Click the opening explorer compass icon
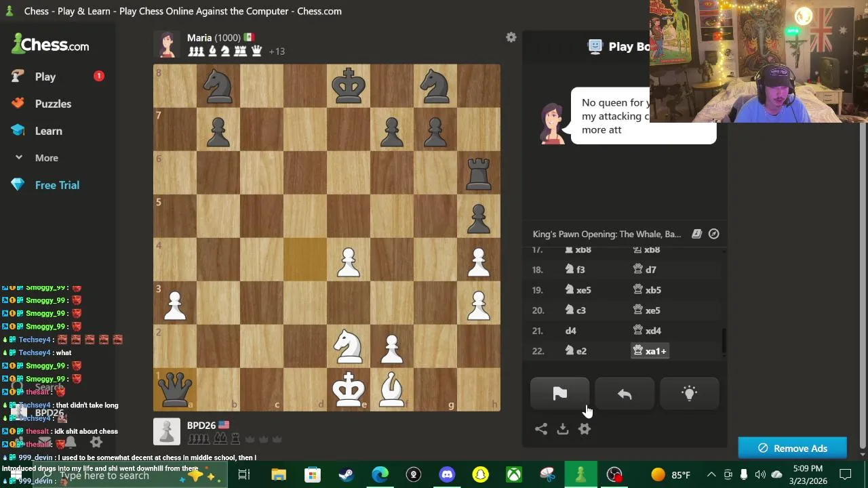868x488 pixels. pos(714,234)
